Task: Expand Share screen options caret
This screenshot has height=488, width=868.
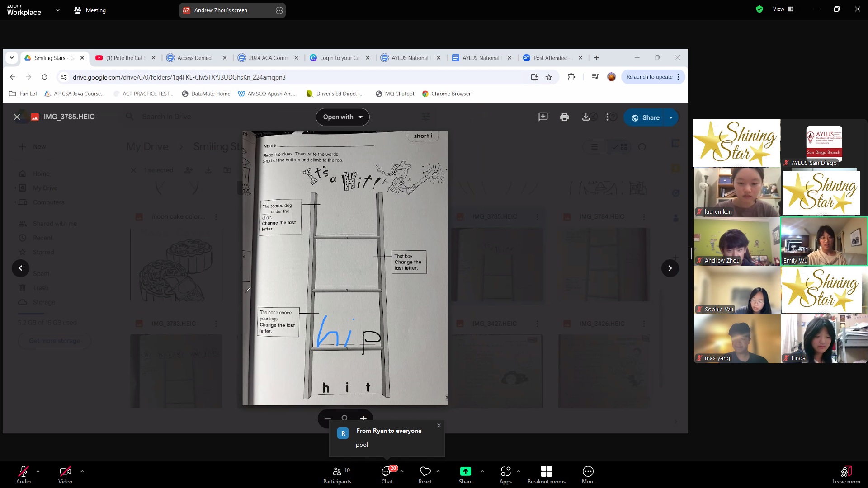Action: click(x=482, y=471)
